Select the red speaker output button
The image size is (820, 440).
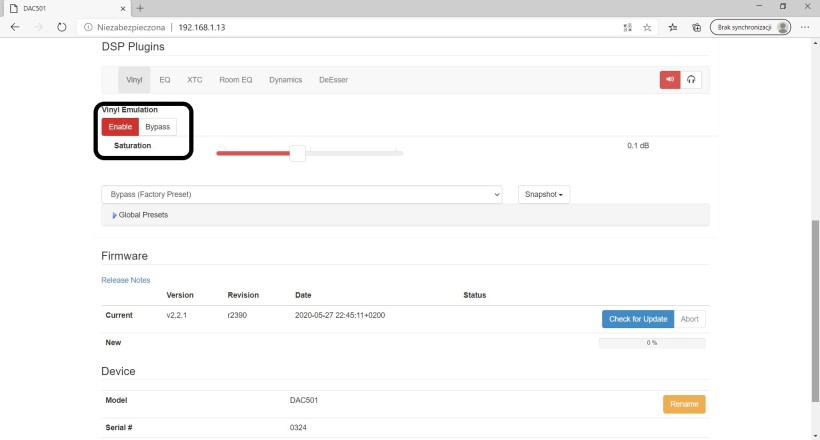(x=670, y=80)
